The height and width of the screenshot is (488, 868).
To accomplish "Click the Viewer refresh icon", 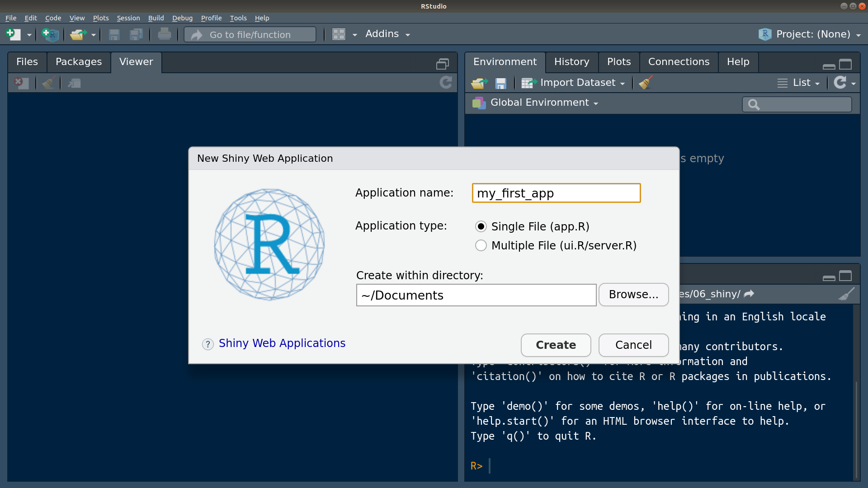I will pyautogui.click(x=446, y=83).
